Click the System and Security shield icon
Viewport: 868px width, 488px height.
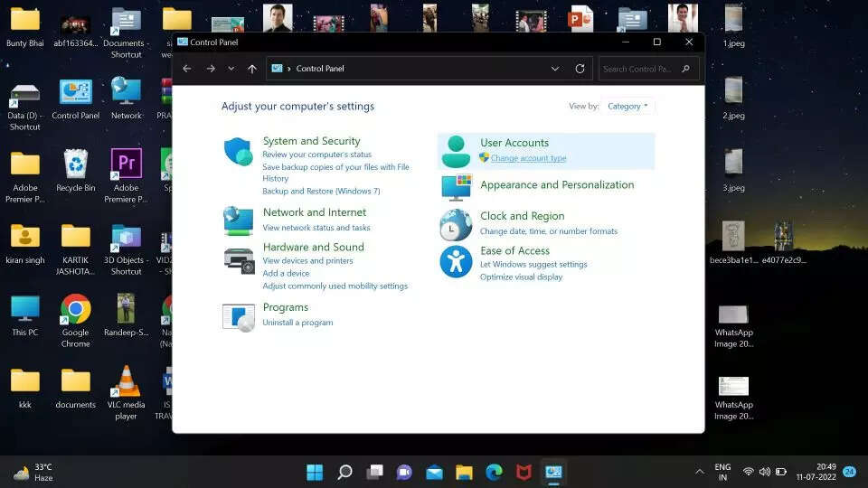239,152
